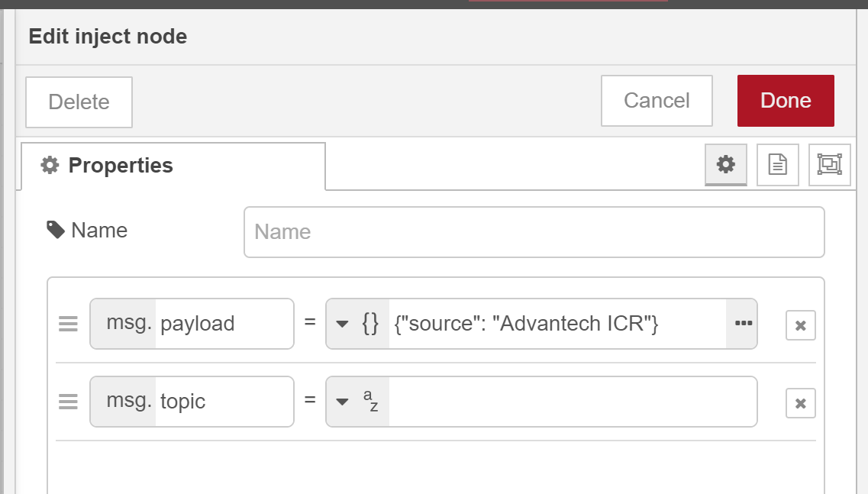The width and height of the screenshot is (868, 494).
Task: Remove the msg.payload property row
Action: tap(800, 326)
